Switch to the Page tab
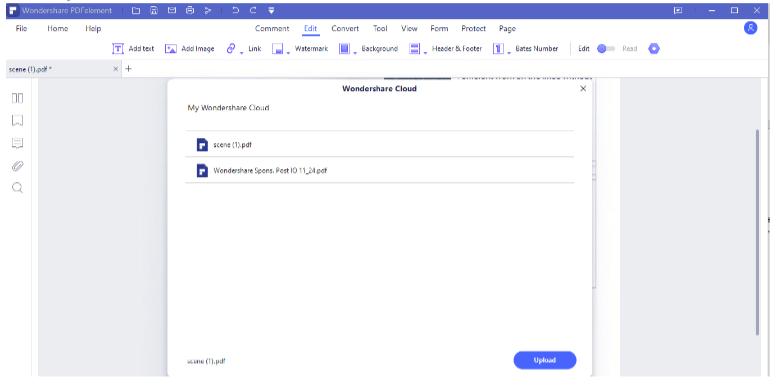Screen dimensions: 774x384 coord(507,29)
